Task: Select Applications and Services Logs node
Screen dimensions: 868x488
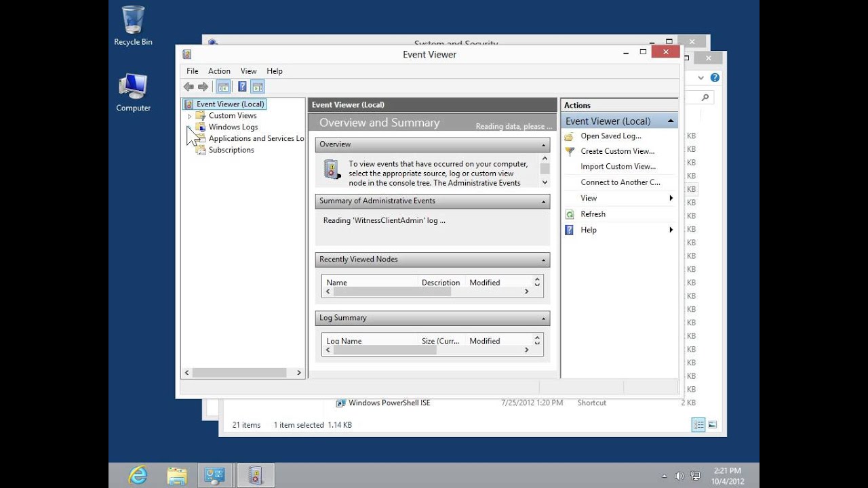Action: (x=256, y=138)
